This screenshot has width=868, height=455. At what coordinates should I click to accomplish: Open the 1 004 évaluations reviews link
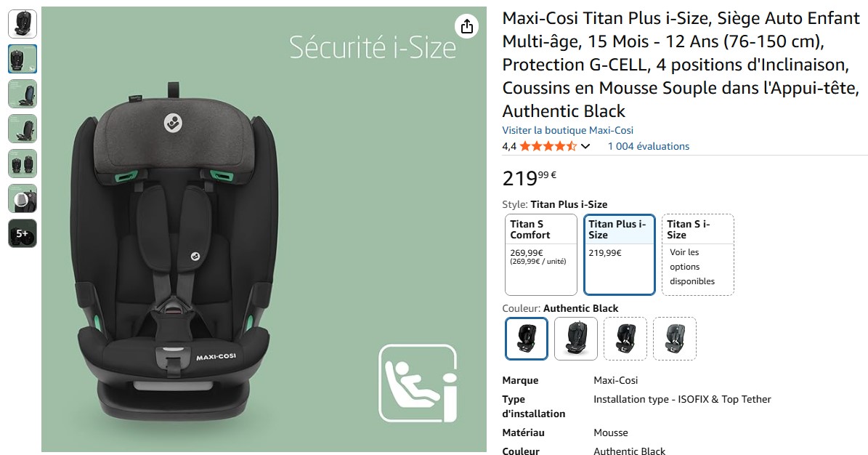click(648, 146)
